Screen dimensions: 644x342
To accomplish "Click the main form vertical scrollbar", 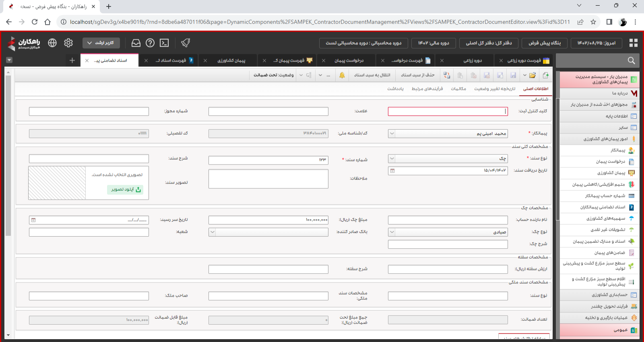I will tap(8, 155).
